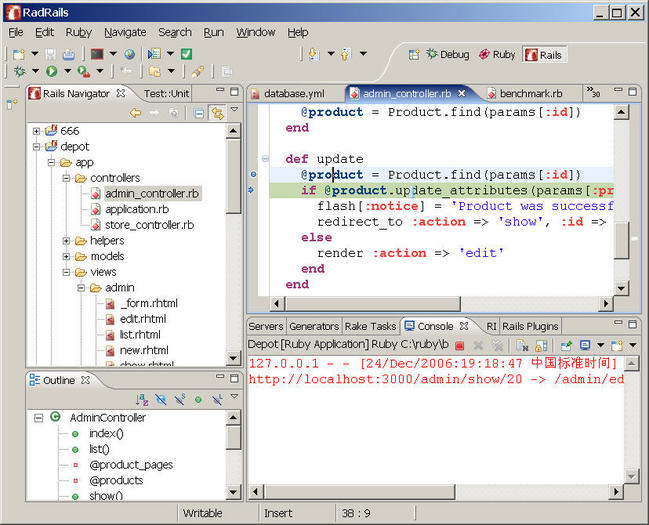649x525 pixels.
Task: Maximize the Console view panel
Action: point(632,324)
